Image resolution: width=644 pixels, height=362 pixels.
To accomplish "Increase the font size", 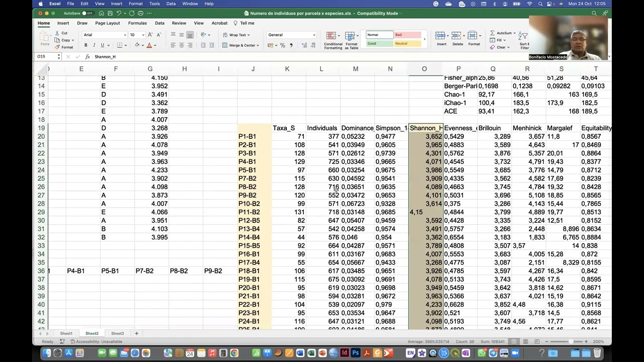I will (151, 35).
